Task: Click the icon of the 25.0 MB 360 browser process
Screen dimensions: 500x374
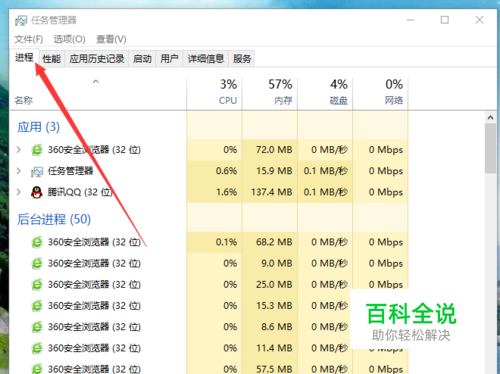Action: 37,285
